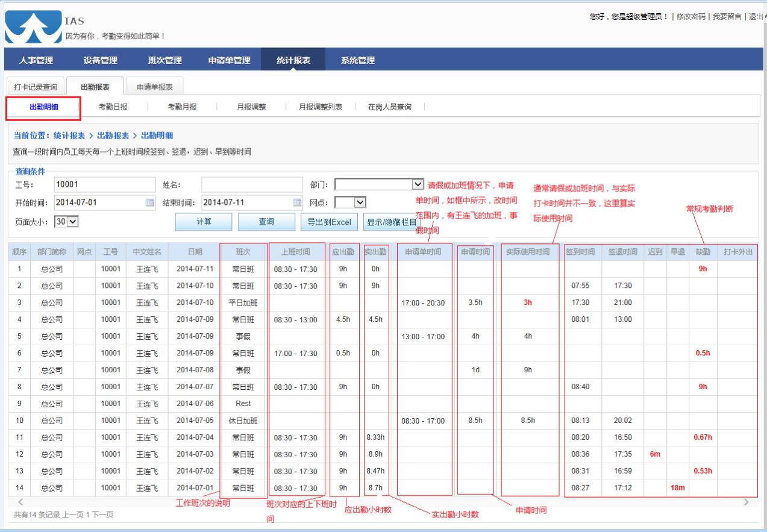This screenshot has width=767, height=532.
Task: Select the 在岗人员查询 sub-tab
Action: click(x=390, y=107)
